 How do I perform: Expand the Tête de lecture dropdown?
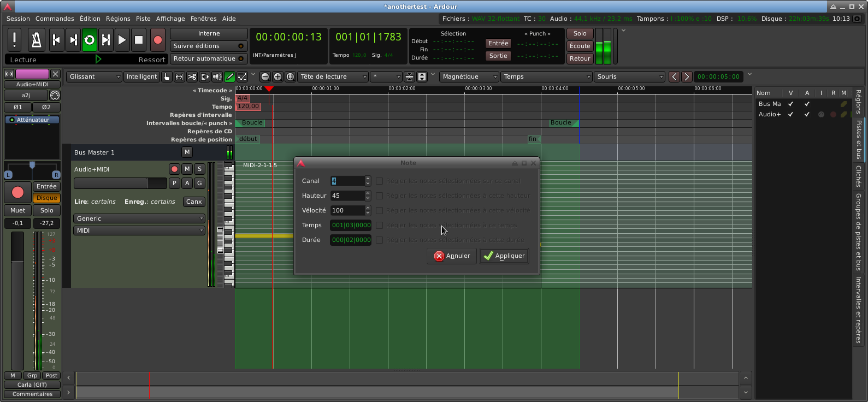tap(333, 77)
